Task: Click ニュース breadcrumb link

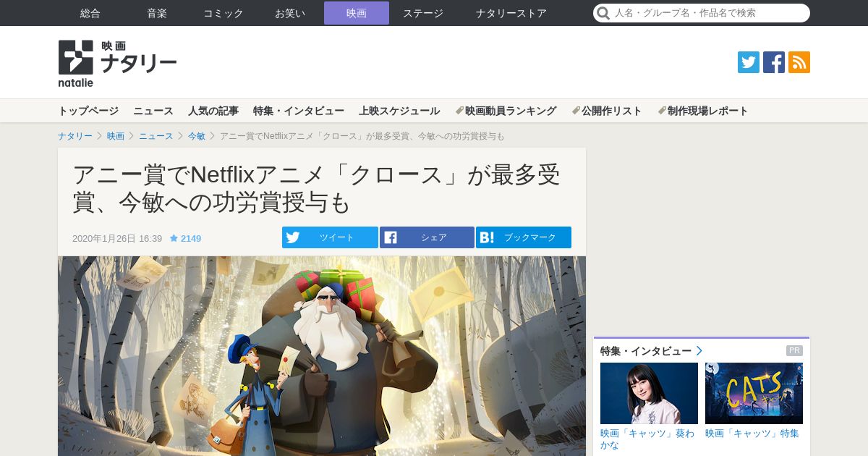Action: (x=156, y=136)
